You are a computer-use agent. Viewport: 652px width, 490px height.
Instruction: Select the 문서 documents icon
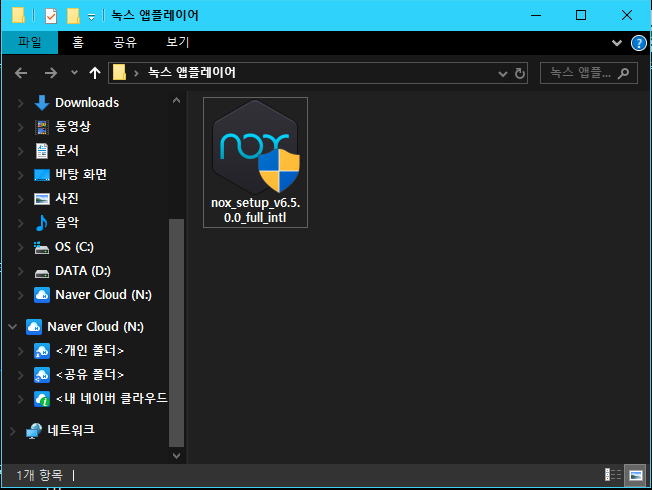42,151
